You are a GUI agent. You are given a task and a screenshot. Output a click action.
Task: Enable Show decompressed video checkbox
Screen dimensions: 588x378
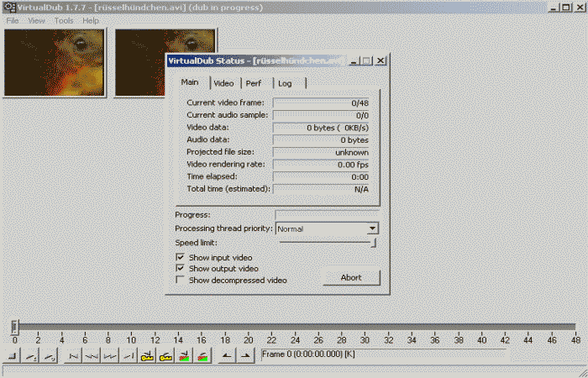coord(180,281)
